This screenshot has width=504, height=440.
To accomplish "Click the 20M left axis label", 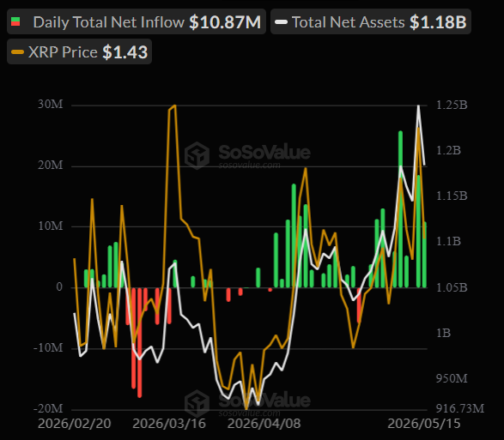I will tap(51, 165).
